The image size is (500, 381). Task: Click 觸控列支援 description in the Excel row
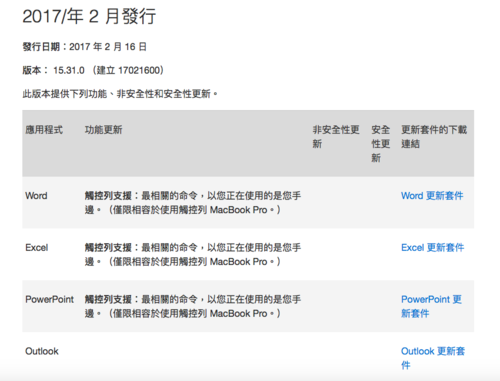pyautogui.click(x=193, y=255)
